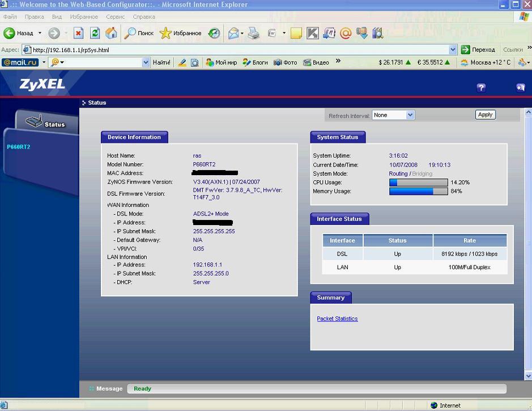The width and height of the screenshot is (532, 411).
Task: Click the Routing system mode text
Action: point(398,174)
